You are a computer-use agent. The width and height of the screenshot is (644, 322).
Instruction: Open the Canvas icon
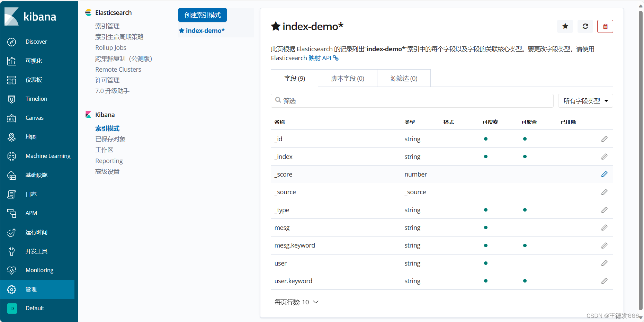[11, 118]
